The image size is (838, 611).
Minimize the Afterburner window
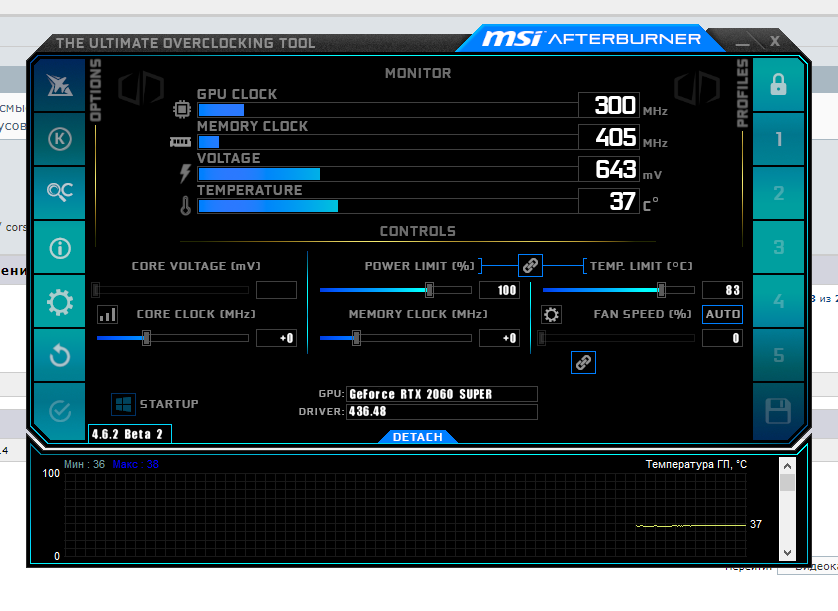[742, 42]
